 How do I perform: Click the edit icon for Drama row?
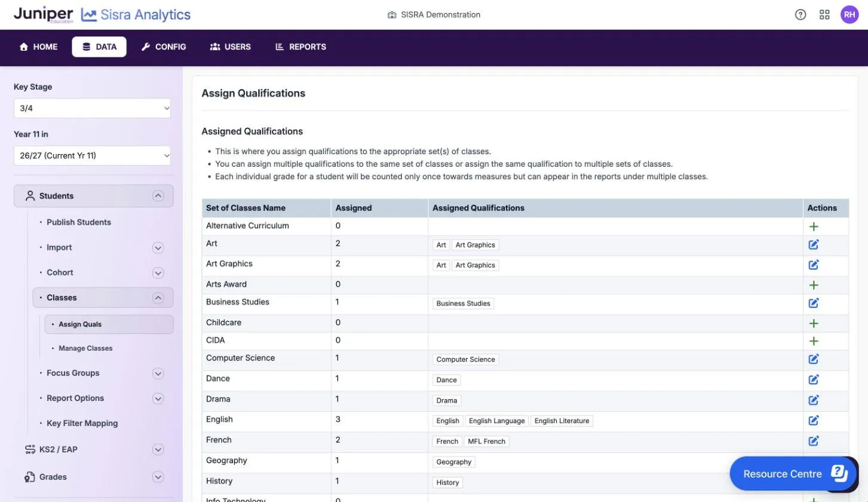pos(813,400)
